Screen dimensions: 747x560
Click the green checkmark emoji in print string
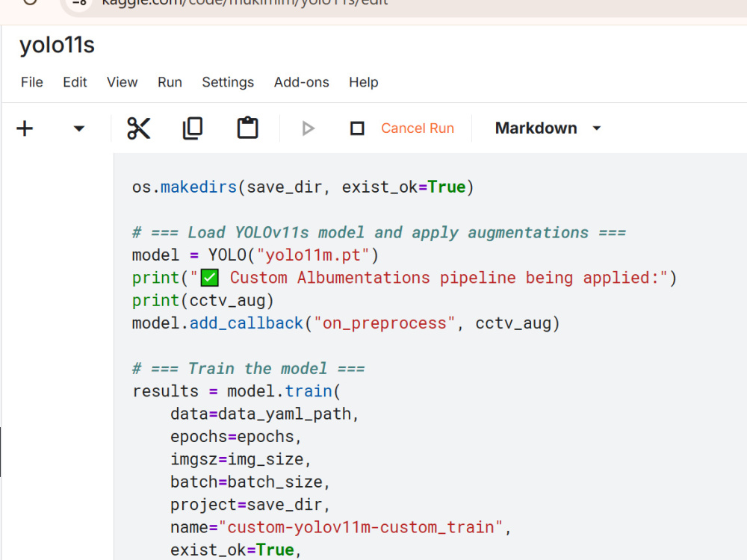[x=210, y=278]
